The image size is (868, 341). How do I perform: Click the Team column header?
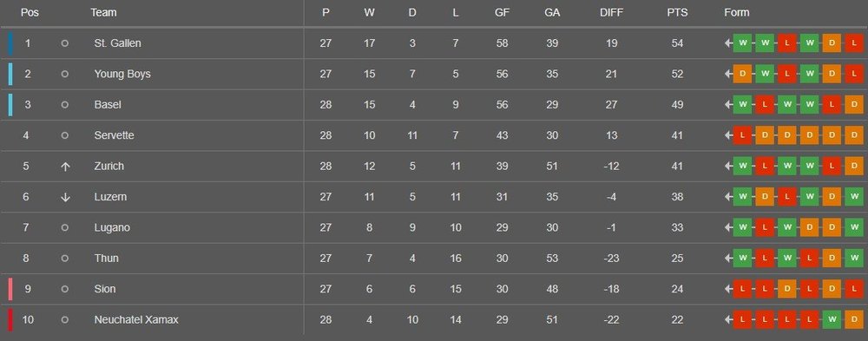[103, 12]
